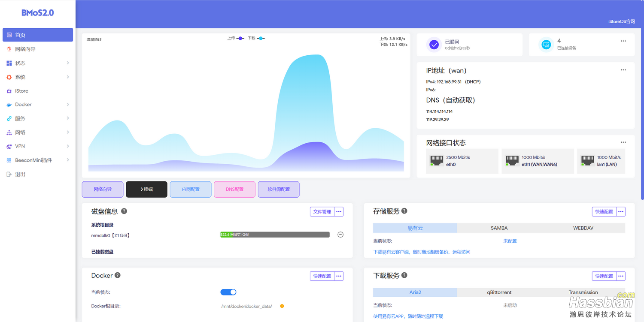The height and width of the screenshot is (322, 644).
Task: Click the connected devices icon
Action: (x=546, y=45)
